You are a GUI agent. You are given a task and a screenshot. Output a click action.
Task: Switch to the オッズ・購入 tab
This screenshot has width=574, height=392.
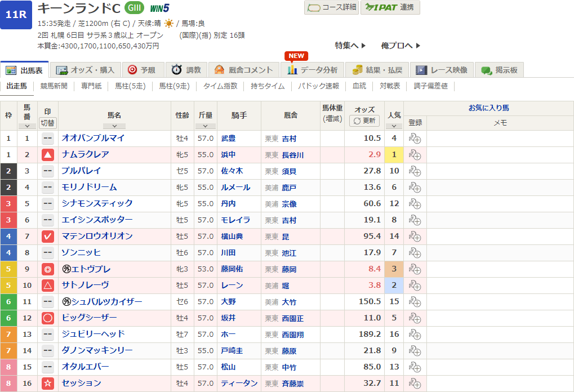86,70
